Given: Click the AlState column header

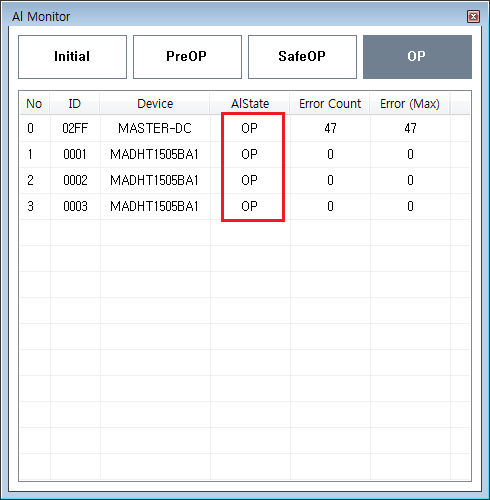Looking at the screenshot, I should [250, 104].
